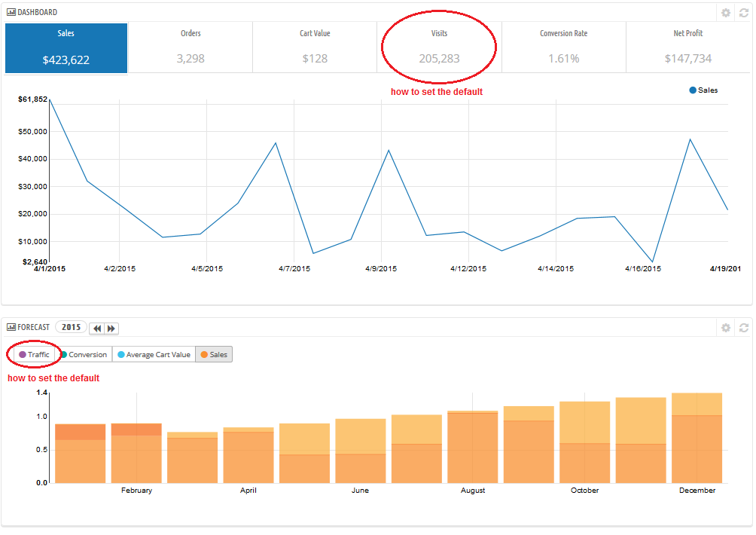
Task: Click the 4/7/2015 date axis label
Action: [x=294, y=269]
